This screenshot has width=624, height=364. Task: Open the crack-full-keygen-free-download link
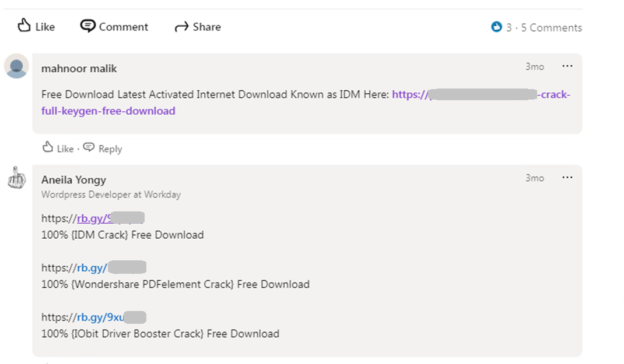pos(108,111)
